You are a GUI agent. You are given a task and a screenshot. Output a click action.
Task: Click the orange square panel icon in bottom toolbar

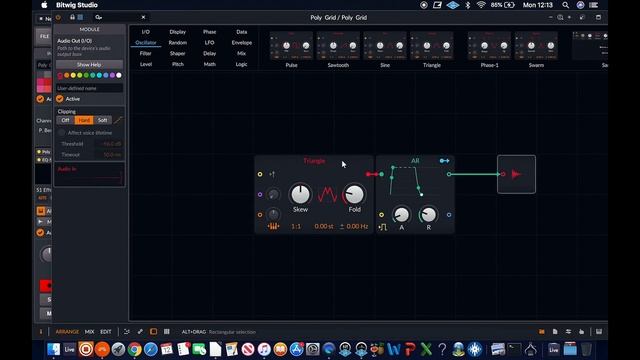pyautogui.click(x=153, y=332)
